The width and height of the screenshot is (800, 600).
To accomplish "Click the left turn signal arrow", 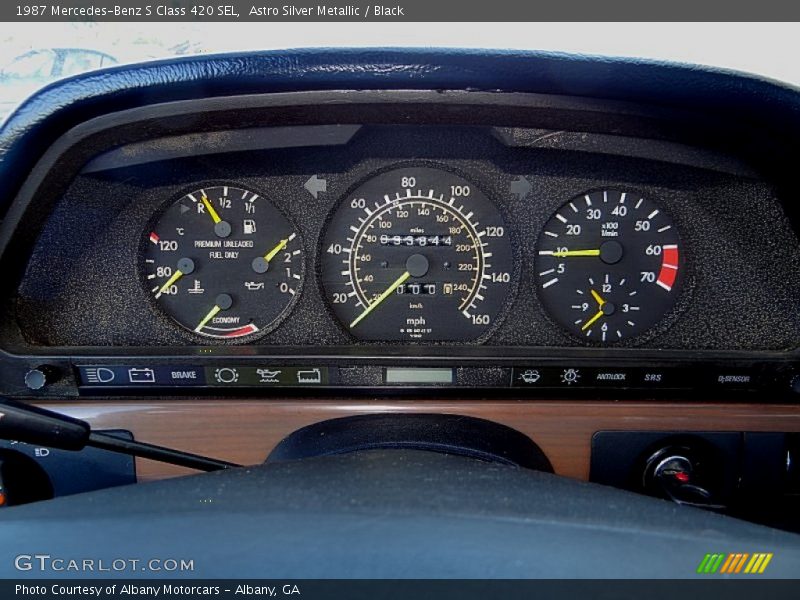I will [315, 186].
